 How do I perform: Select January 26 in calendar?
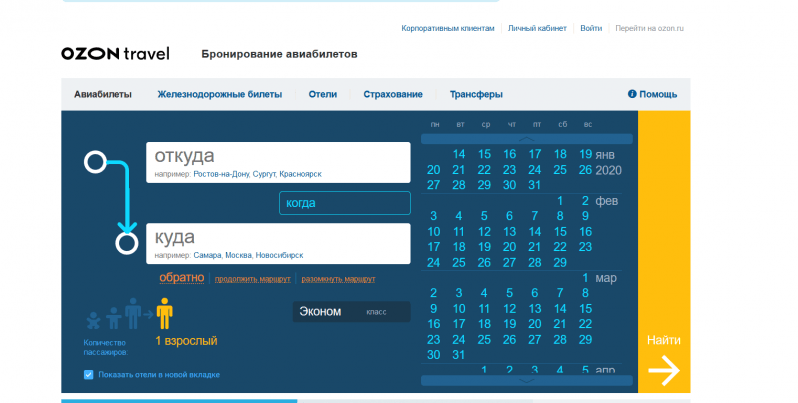(585, 170)
